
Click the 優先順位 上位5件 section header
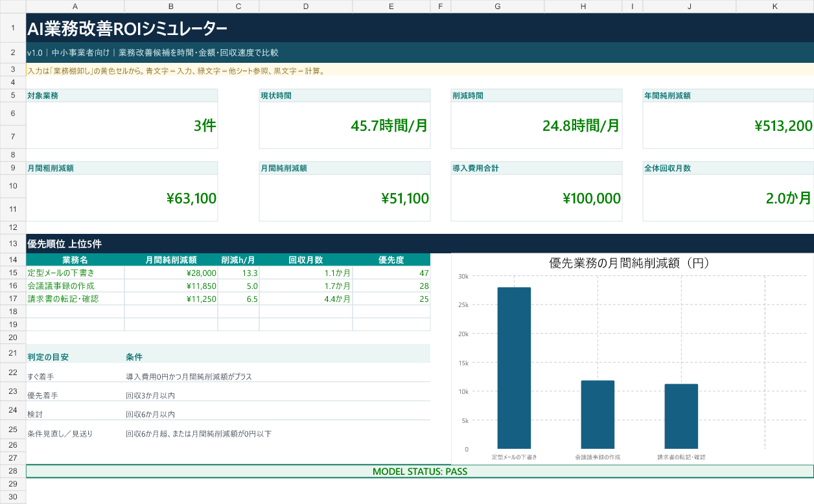pos(420,244)
